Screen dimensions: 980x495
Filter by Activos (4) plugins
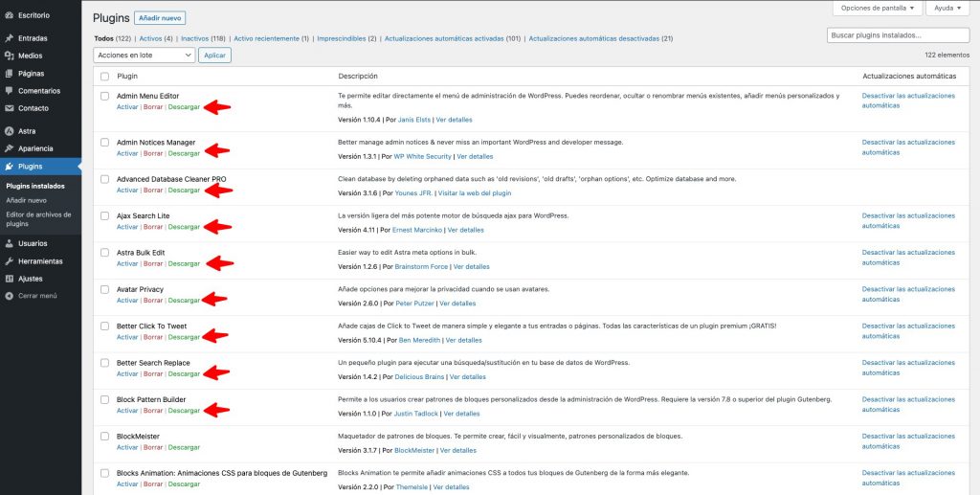(156, 38)
